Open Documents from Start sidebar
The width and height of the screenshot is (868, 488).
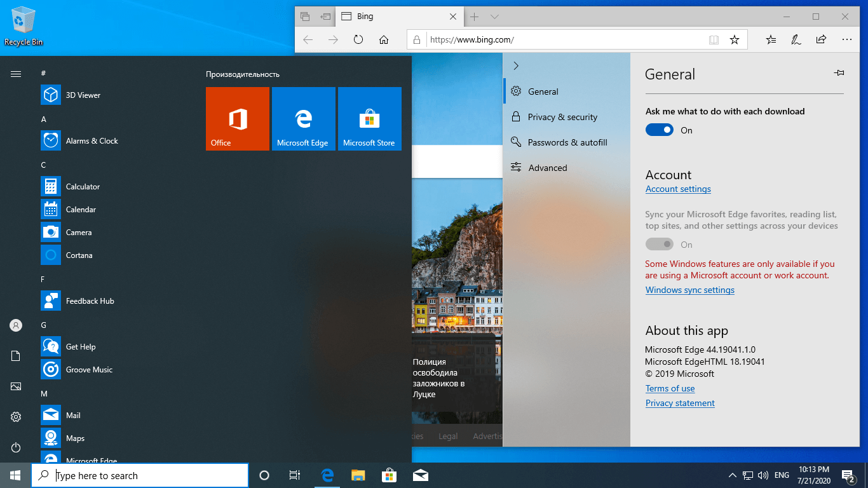[16, 356]
